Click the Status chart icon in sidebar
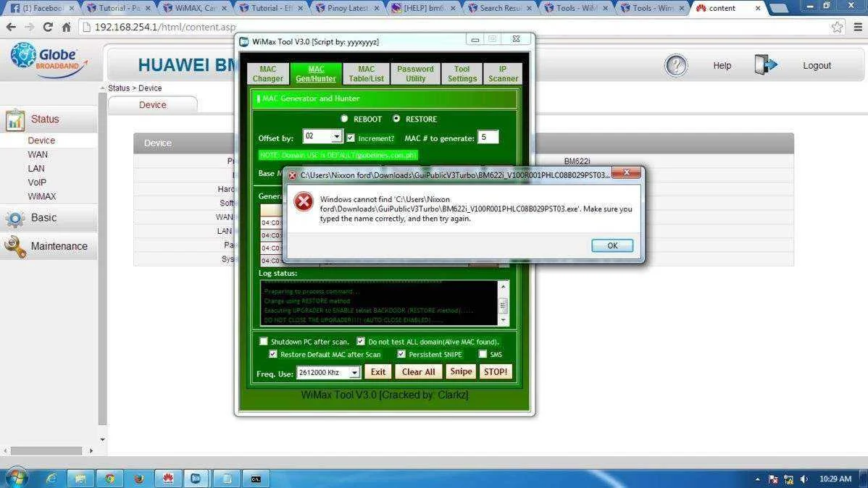Screen dimensions: 868x488 pyautogui.click(x=14, y=119)
